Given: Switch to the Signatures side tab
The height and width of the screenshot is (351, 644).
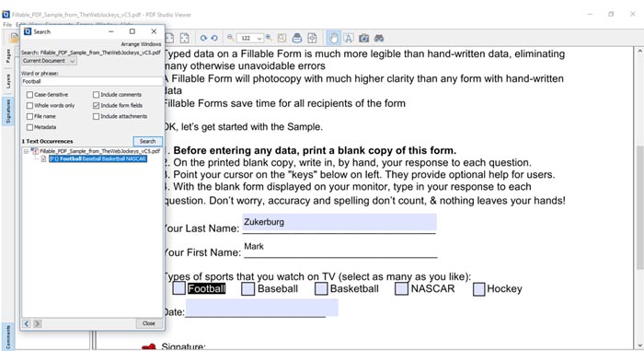Looking at the screenshot, I should [7, 111].
